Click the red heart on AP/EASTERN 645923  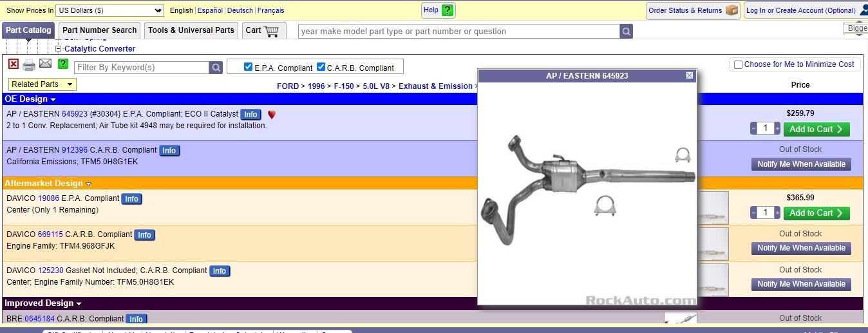point(272,115)
